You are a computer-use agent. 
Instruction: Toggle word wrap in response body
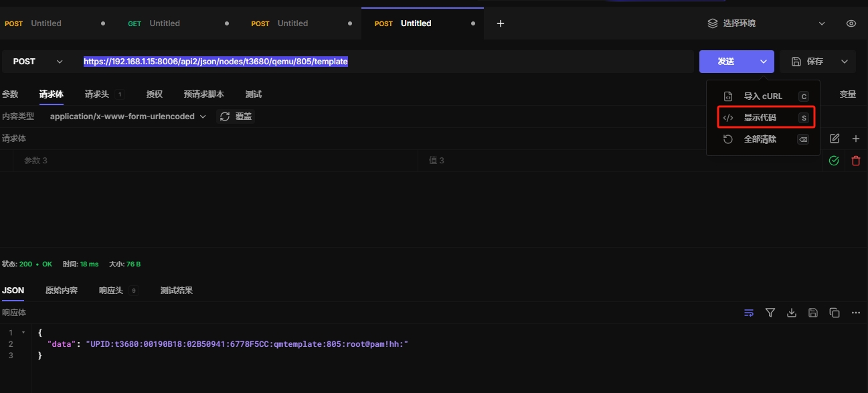pos(749,313)
